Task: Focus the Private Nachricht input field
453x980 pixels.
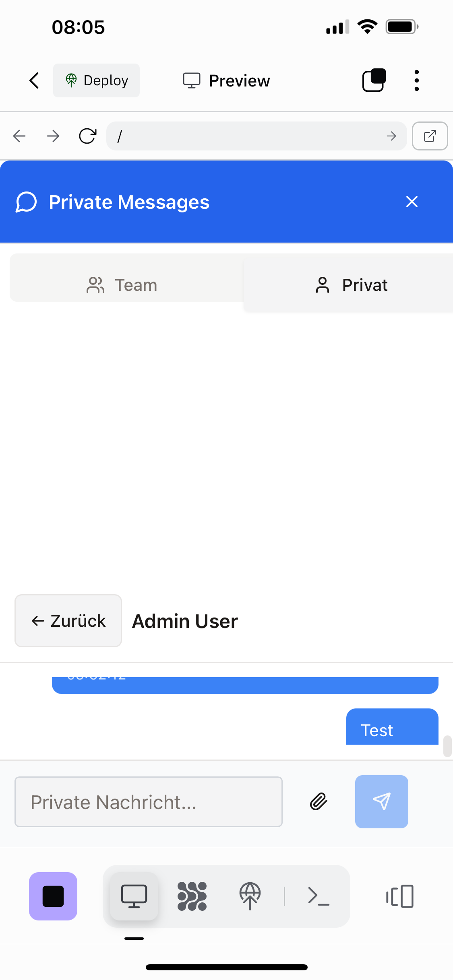Action: click(149, 802)
